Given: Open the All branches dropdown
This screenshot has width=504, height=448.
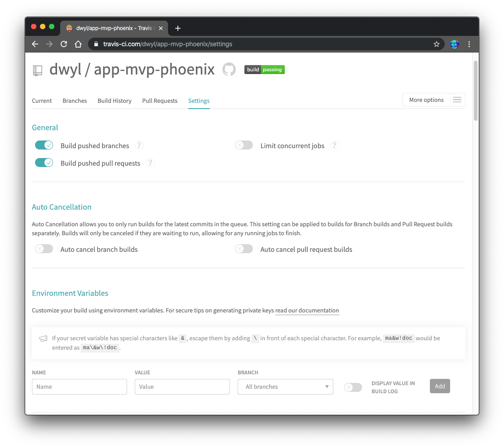Looking at the screenshot, I should click(285, 387).
